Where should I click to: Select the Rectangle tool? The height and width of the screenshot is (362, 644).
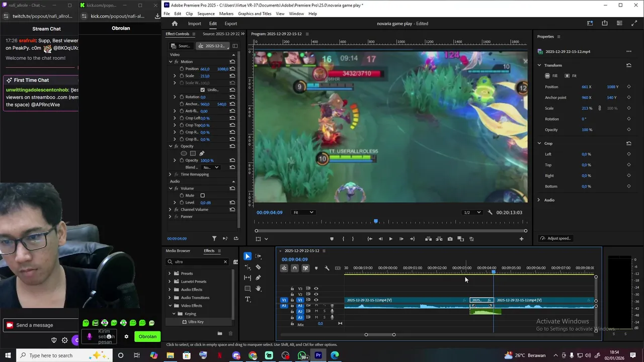[248, 289]
